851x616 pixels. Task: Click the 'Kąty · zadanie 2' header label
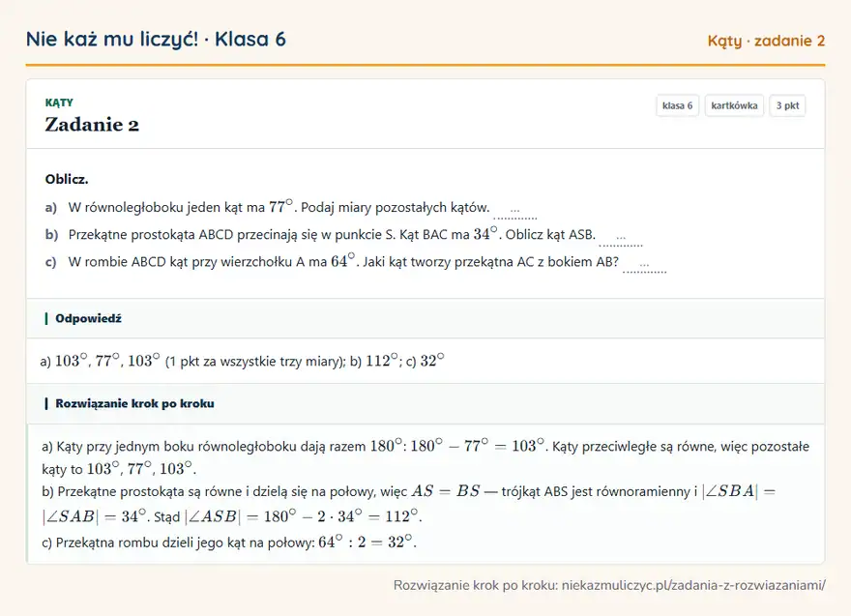(x=766, y=41)
